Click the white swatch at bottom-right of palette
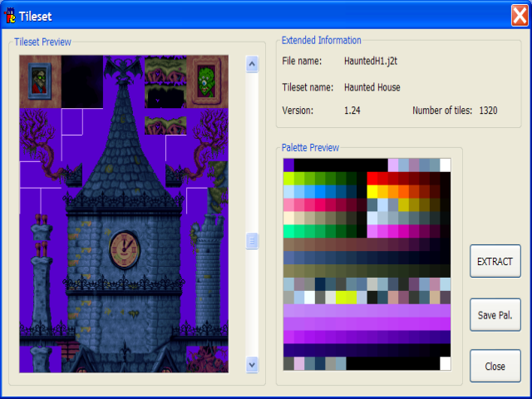 click(x=446, y=363)
